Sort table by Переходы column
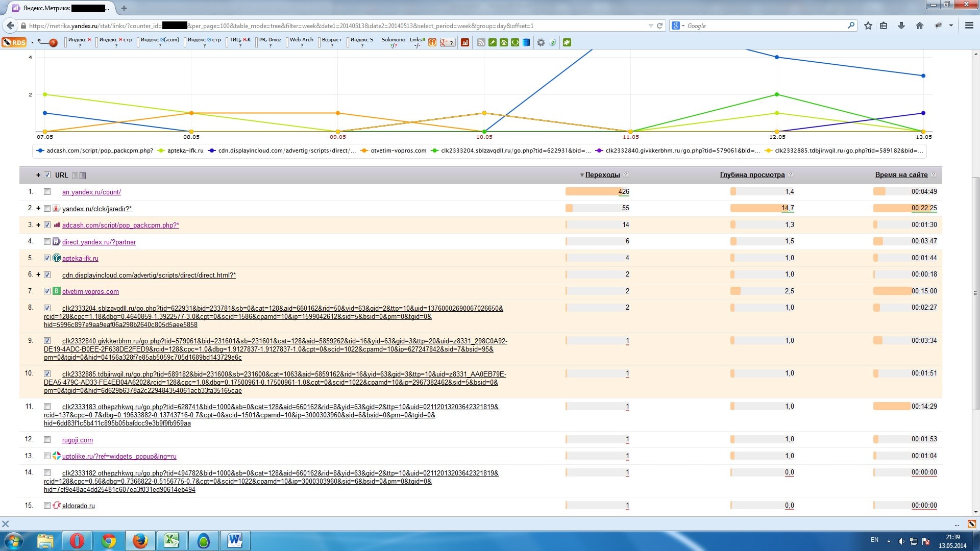This screenshot has height=551, width=980. [602, 174]
